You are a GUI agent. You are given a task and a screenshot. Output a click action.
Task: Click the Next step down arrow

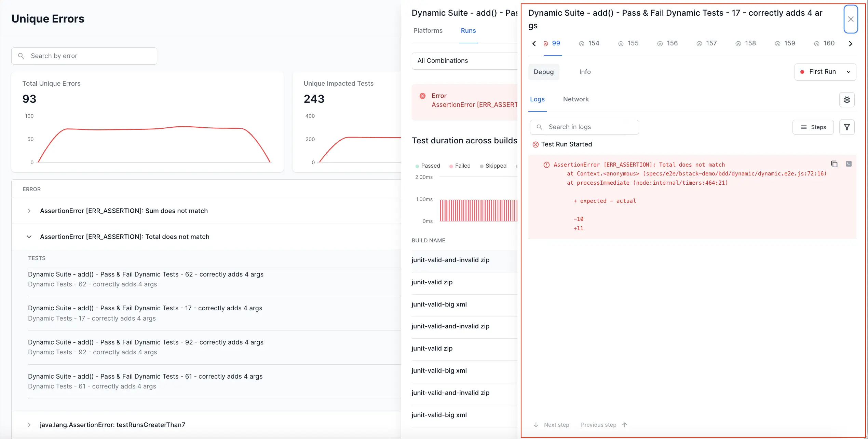(536, 425)
